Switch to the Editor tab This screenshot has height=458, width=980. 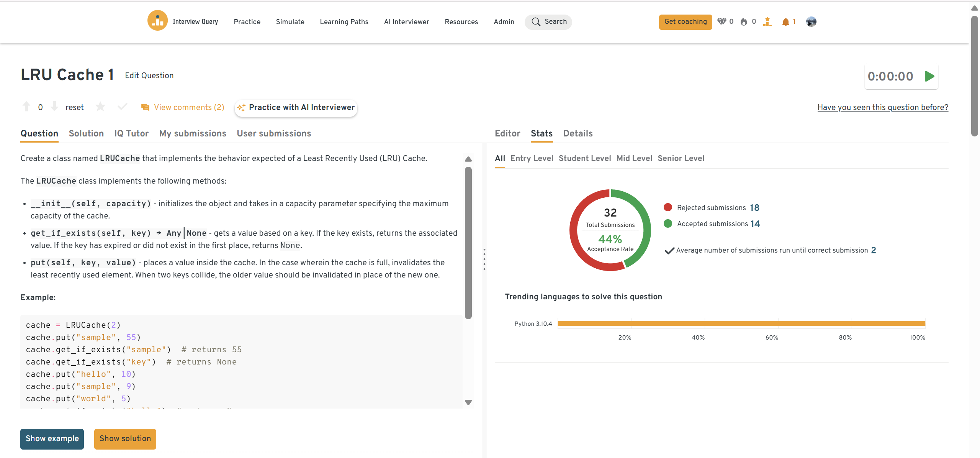[x=507, y=133]
